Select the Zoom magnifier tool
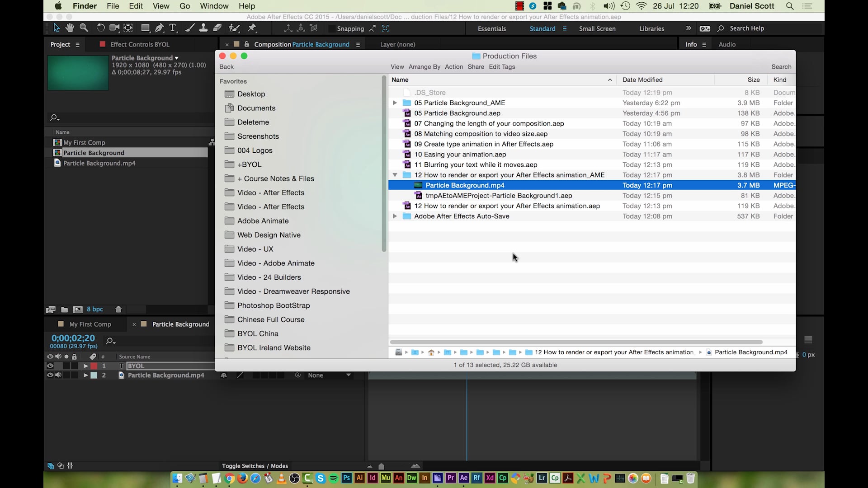 [84, 28]
